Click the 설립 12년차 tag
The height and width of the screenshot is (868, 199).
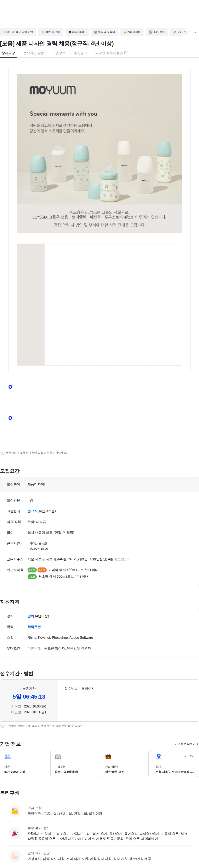pos(50,32)
